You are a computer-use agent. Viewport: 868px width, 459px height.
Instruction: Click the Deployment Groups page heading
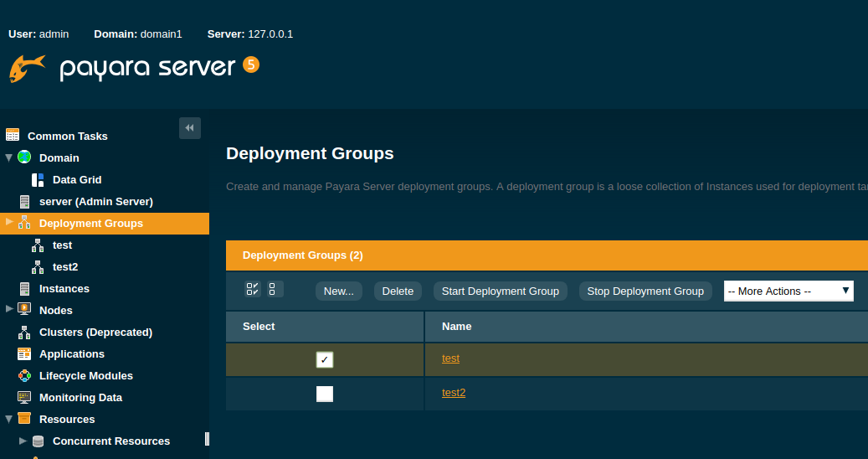point(310,153)
